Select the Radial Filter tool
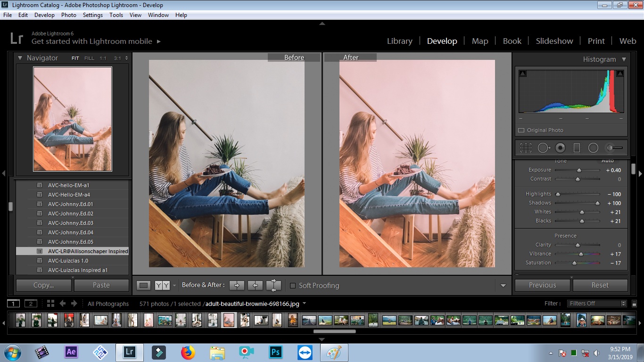The image size is (644, 362). click(x=593, y=148)
